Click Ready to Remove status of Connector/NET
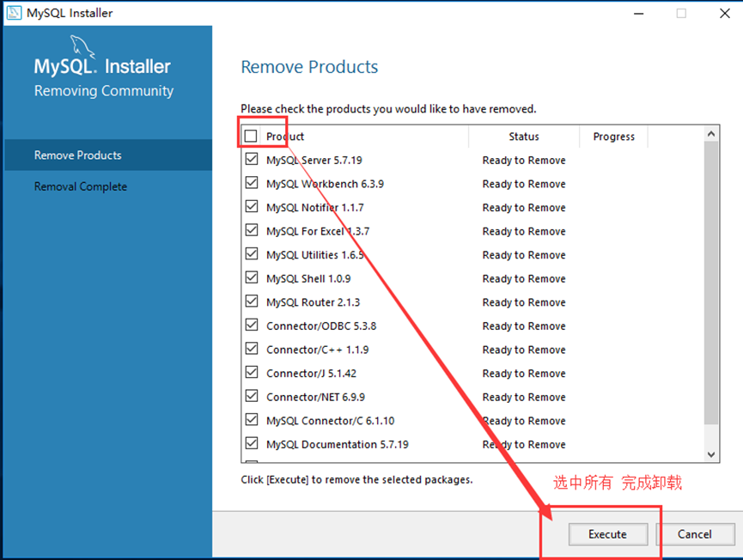The height and width of the screenshot is (560, 743). [x=524, y=398]
